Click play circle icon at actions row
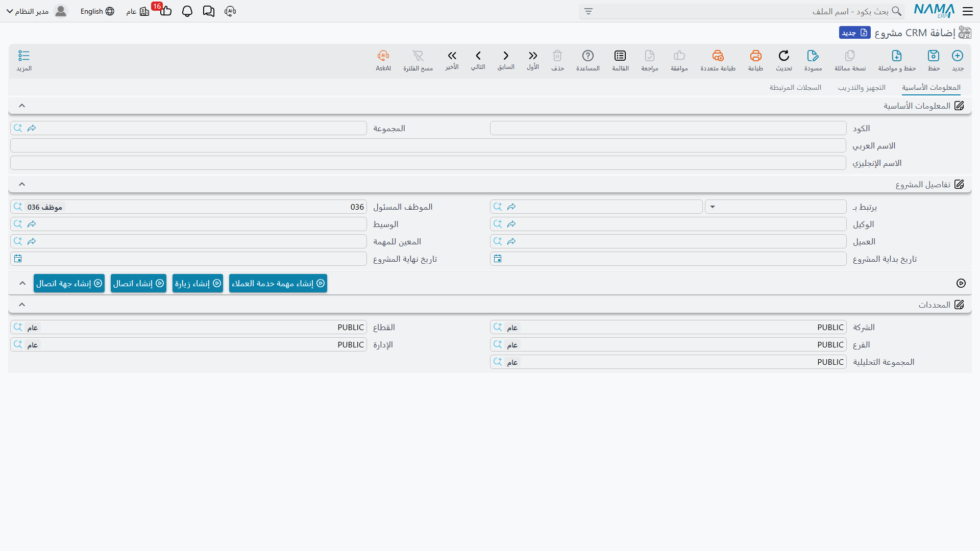980x551 pixels. 961,283
